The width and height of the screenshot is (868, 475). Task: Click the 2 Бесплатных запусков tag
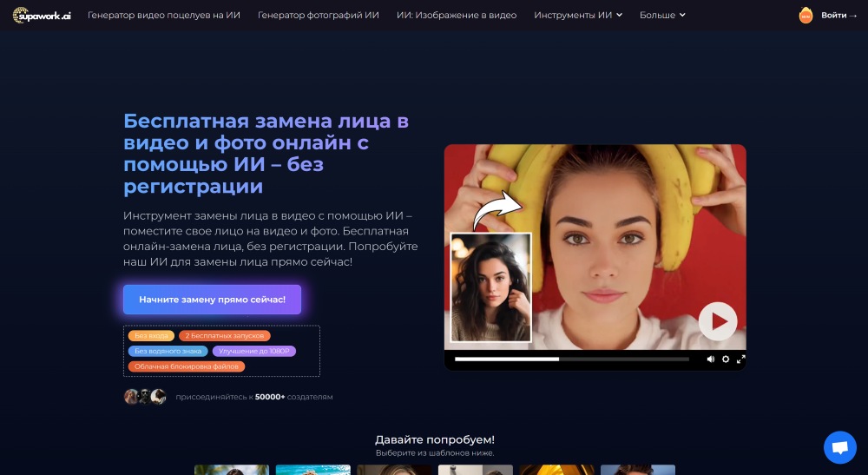tap(225, 336)
